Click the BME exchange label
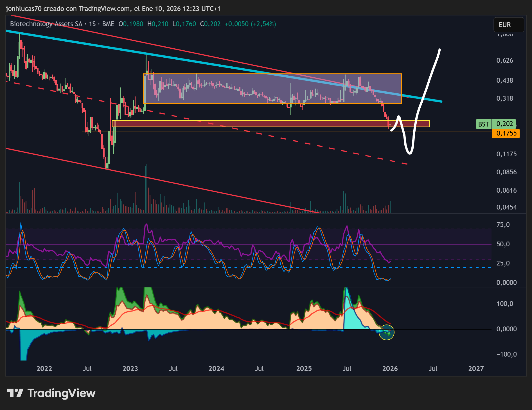Viewport: 532px width, 410px height. pyautogui.click(x=108, y=24)
